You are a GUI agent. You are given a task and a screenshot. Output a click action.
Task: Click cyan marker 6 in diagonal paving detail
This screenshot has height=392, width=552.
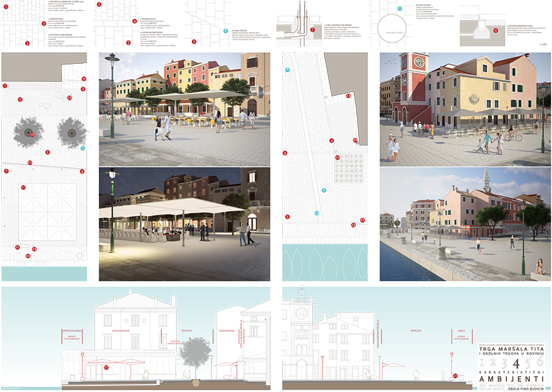226,31
